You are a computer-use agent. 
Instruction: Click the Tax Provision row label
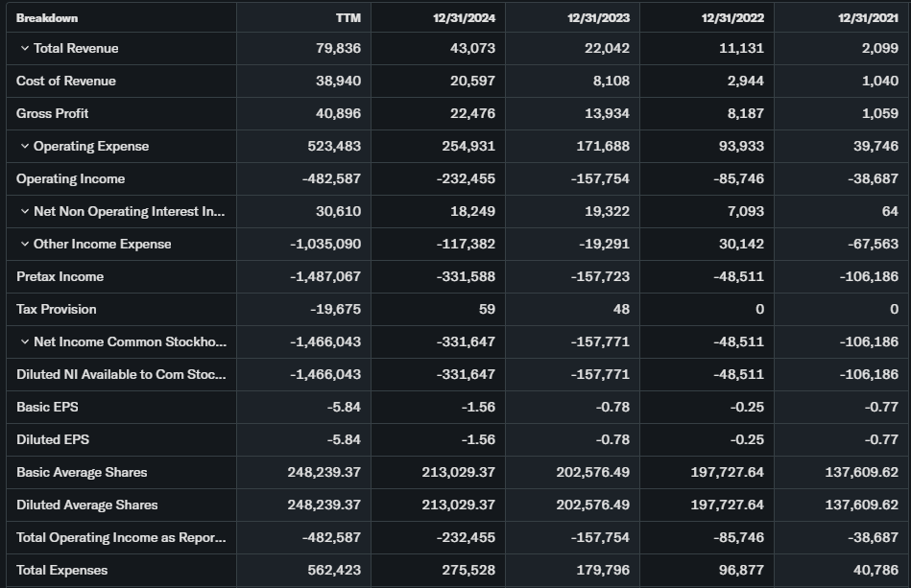(57, 309)
